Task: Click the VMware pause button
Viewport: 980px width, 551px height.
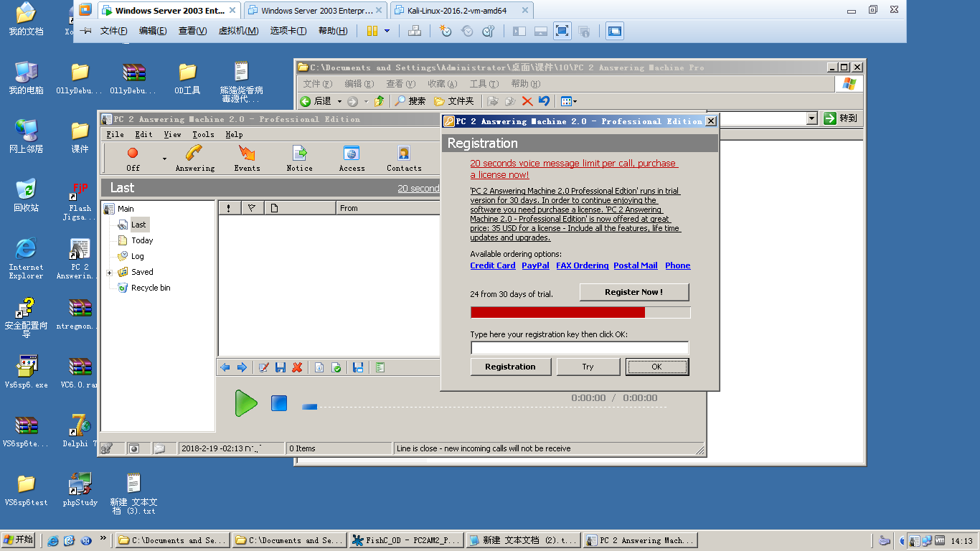Action: tap(372, 31)
